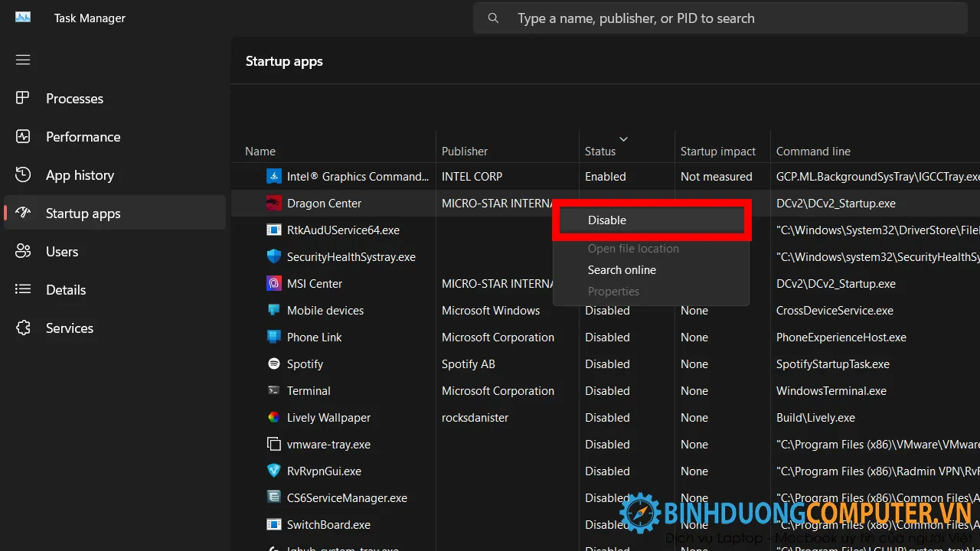Click the Intel Graphics Command Center icon
Screen dimensions: 980x551
point(274,176)
